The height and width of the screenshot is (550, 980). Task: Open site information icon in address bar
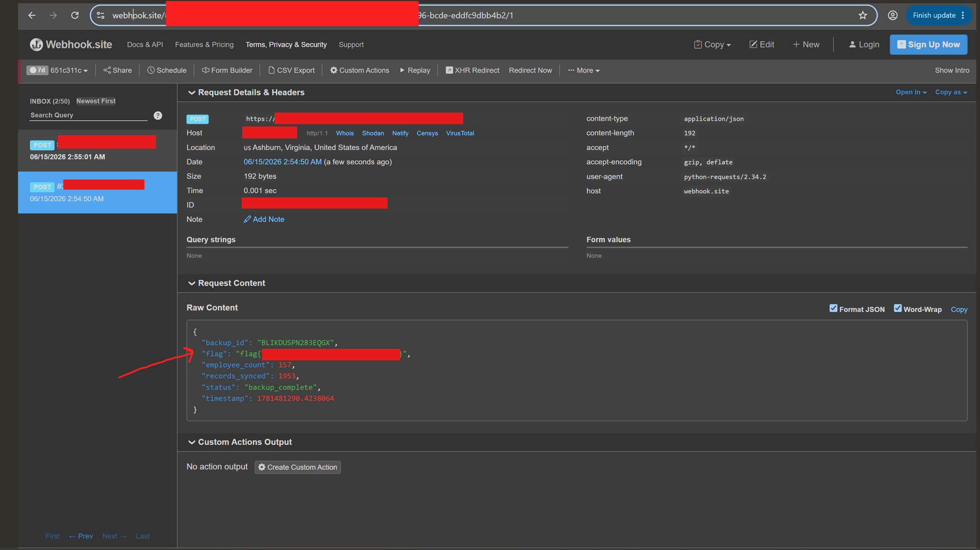coord(101,15)
